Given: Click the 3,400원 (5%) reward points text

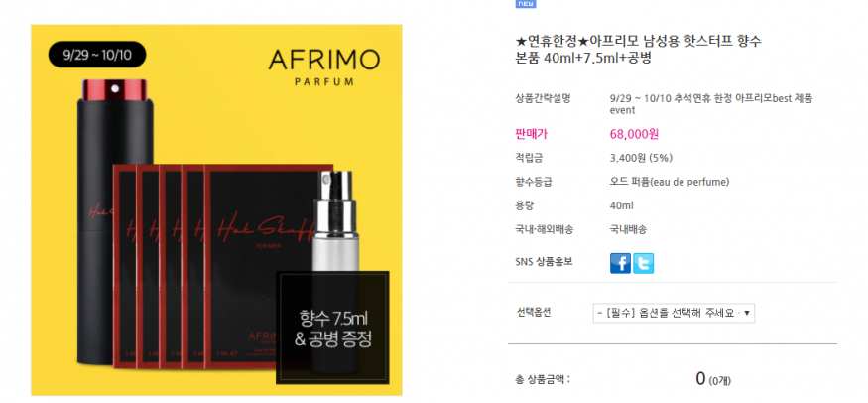Looking at the screenshot, I should click(641, 158).
